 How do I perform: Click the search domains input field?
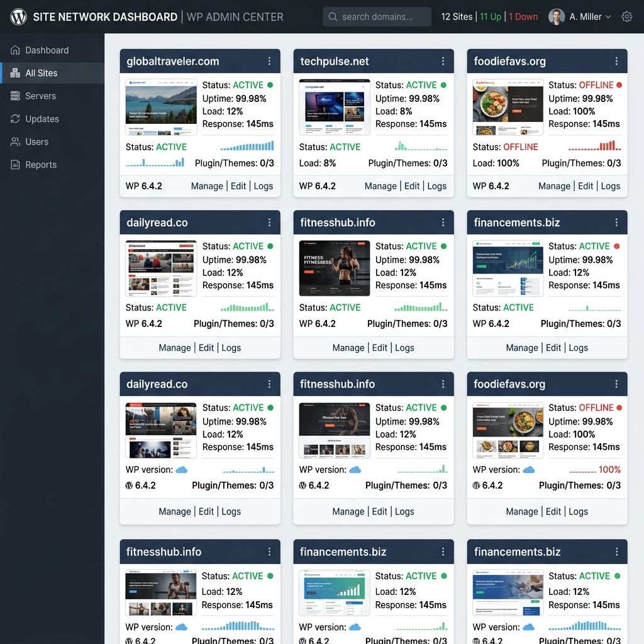pos(377,17)
